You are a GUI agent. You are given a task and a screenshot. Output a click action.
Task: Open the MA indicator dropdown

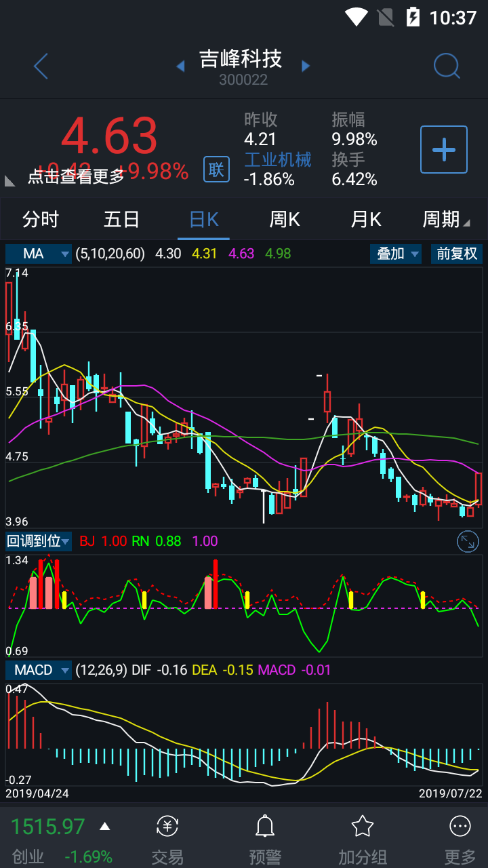[39, 254]
